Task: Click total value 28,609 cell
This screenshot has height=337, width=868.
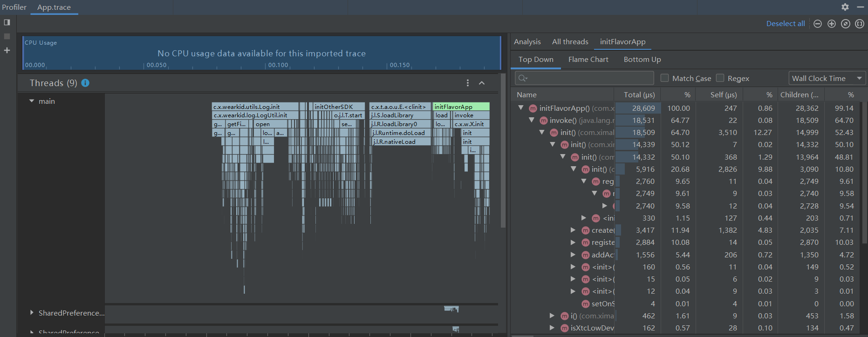Action: pos(637,108)
